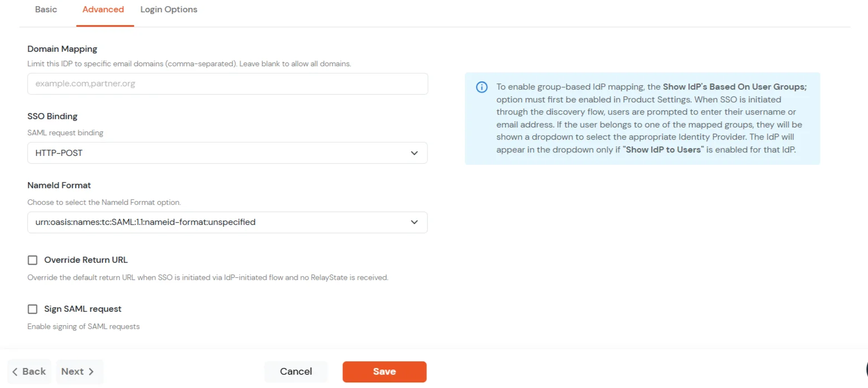Switch to the Basic tab
868x388 pixels.
point(46,9)
